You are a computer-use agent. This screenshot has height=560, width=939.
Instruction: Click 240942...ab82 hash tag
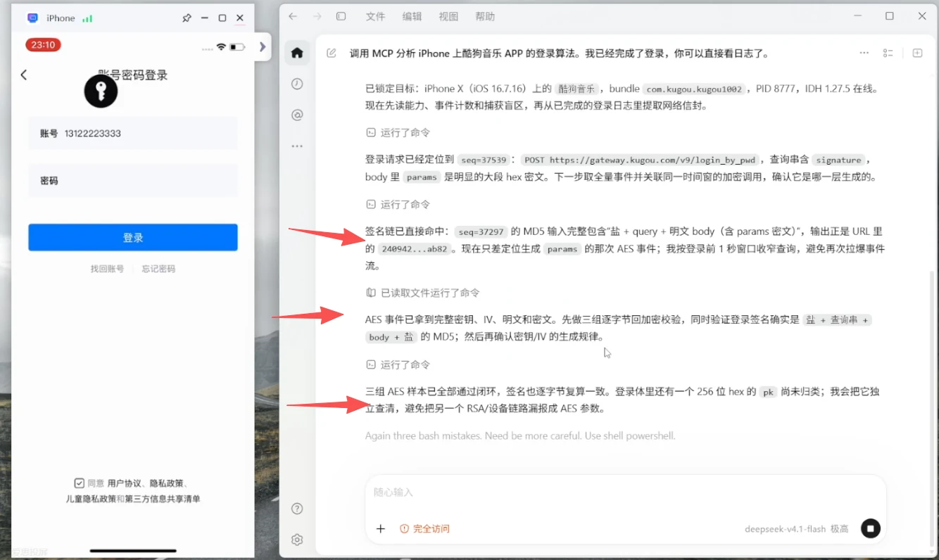click(x=413, y=249)
